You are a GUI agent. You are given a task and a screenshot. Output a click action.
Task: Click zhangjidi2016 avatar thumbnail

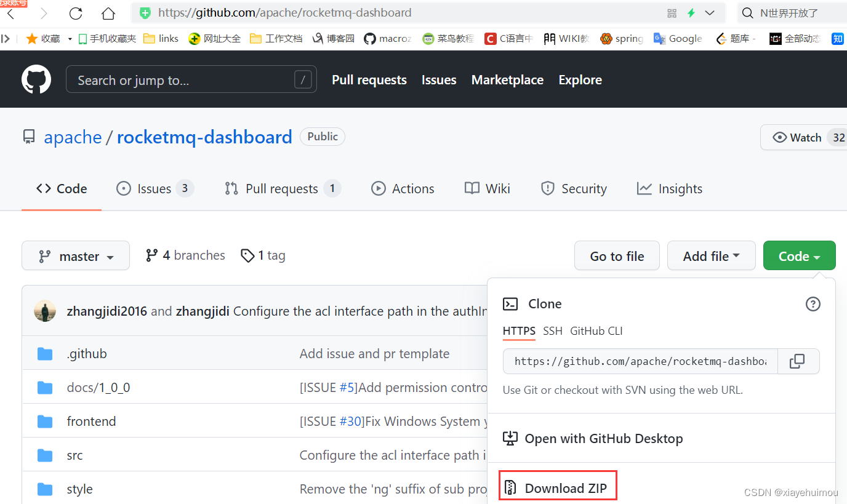pyautogui.click(x=45, y=311)
